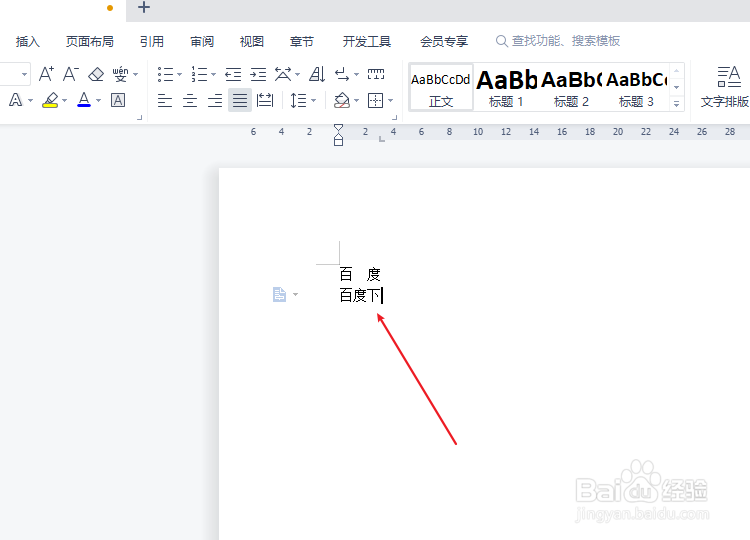
Task: Open the highlight color dropdown arrow
Action: [x=65, y=100]
